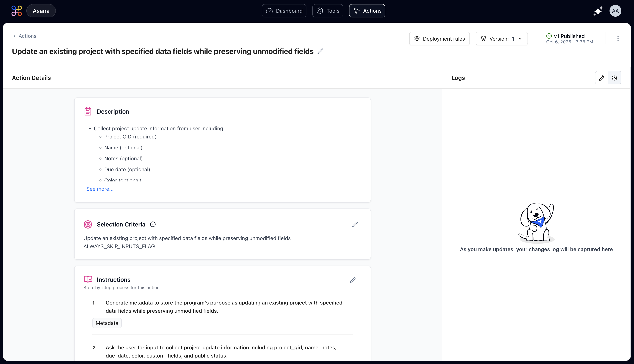
Task: Edit Instructions with the pencil icon
Action: click(353, 280)
